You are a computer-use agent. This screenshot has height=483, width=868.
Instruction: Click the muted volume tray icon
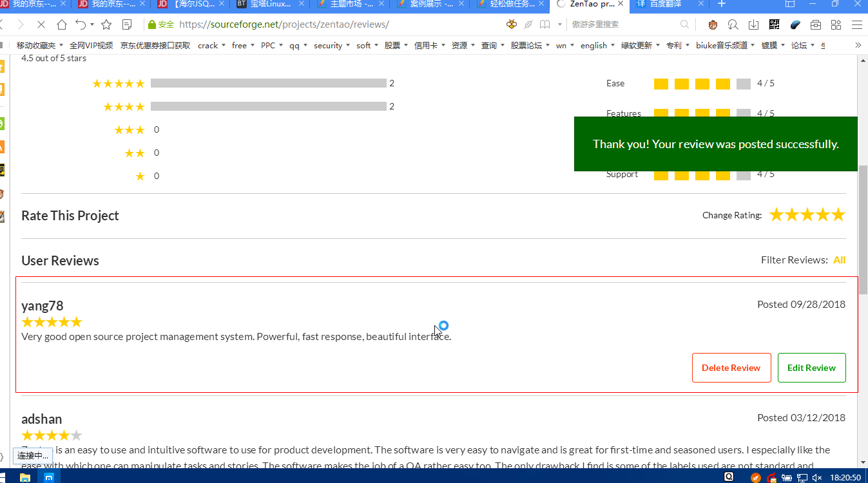(x=817, y=478)
